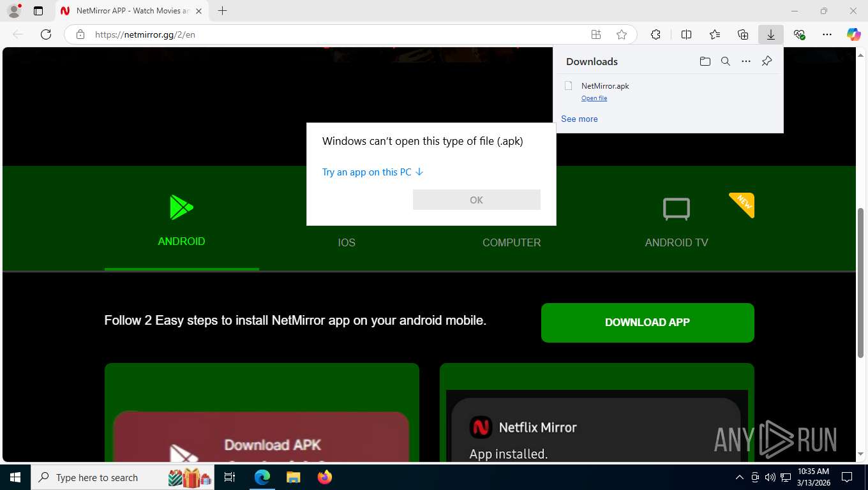Close the NetMirror APP tab
868x490 pixels.
click(x=198, y=11)
